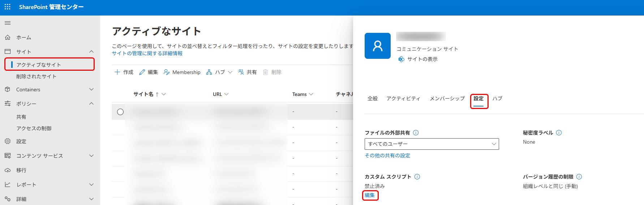Switch to the 設定 tab
Image resolution: width=644 pixels, height=205 pixels.
coord(478,99)
